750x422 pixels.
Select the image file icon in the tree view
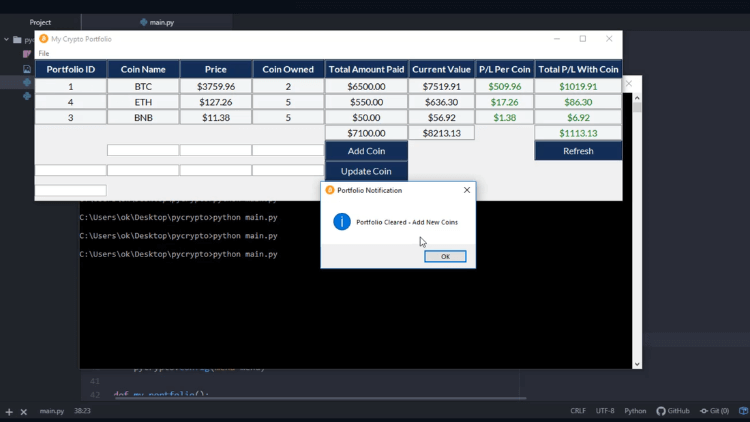(27, 69)
